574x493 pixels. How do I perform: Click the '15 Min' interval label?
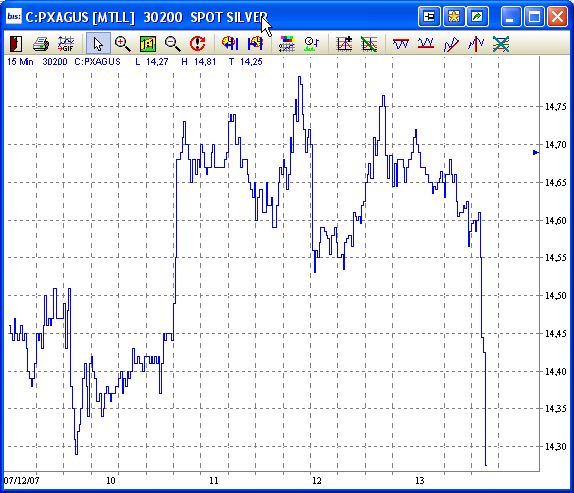[x=20, y=61]
